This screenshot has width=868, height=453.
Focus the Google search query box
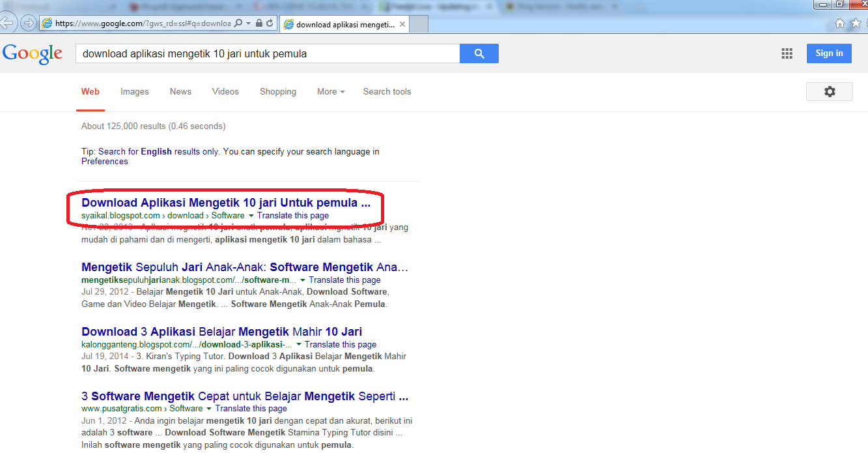[x=268, y=53]
